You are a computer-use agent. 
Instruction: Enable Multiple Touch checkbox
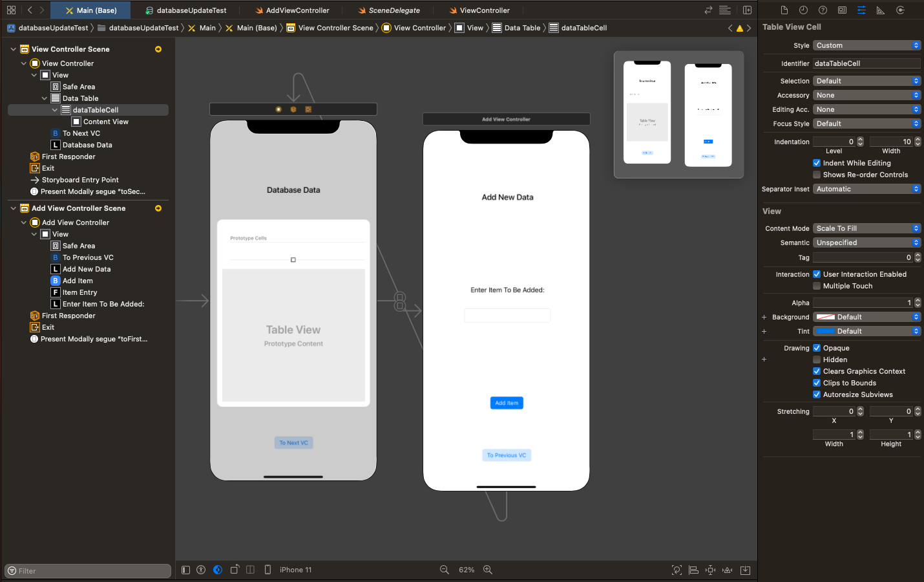[817, 286]
